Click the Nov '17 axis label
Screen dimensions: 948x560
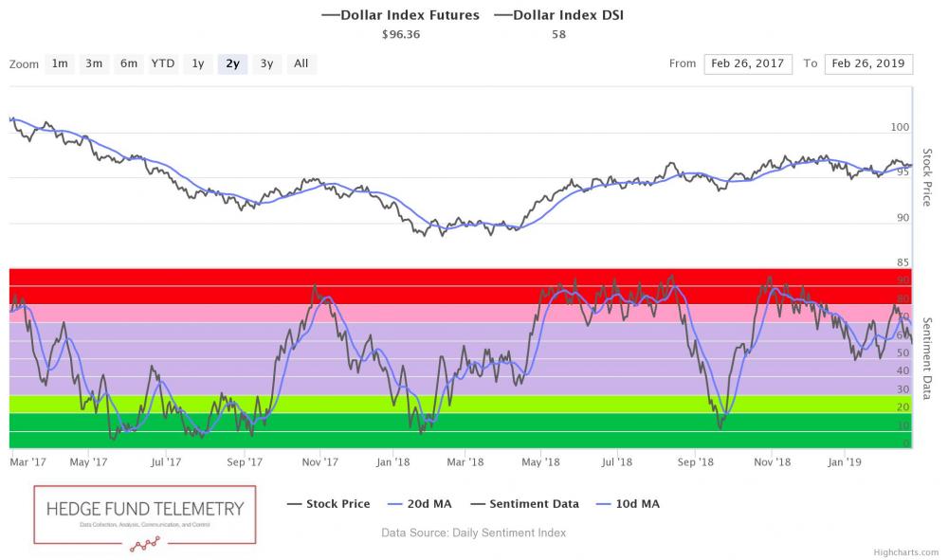319,462
